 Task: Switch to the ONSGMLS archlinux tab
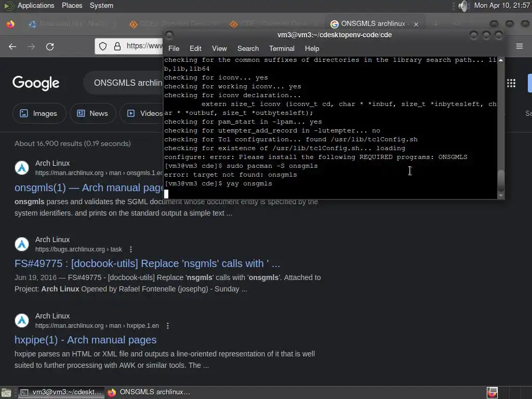point(373,24)
